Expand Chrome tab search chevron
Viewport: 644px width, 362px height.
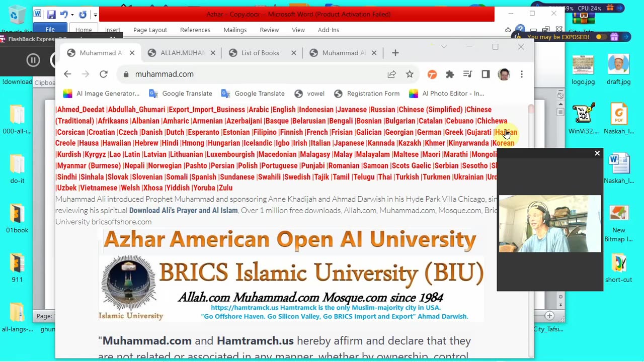pos(444,47)
